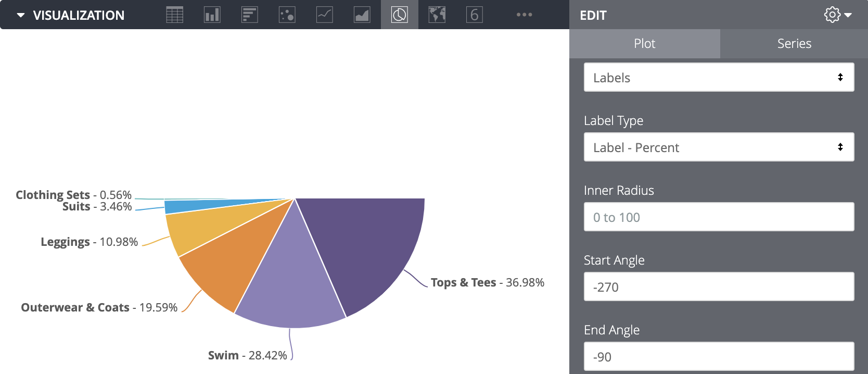Switch to line chart visualization
The width and height of the screenshot is (868, 374).
click(325, 15)
